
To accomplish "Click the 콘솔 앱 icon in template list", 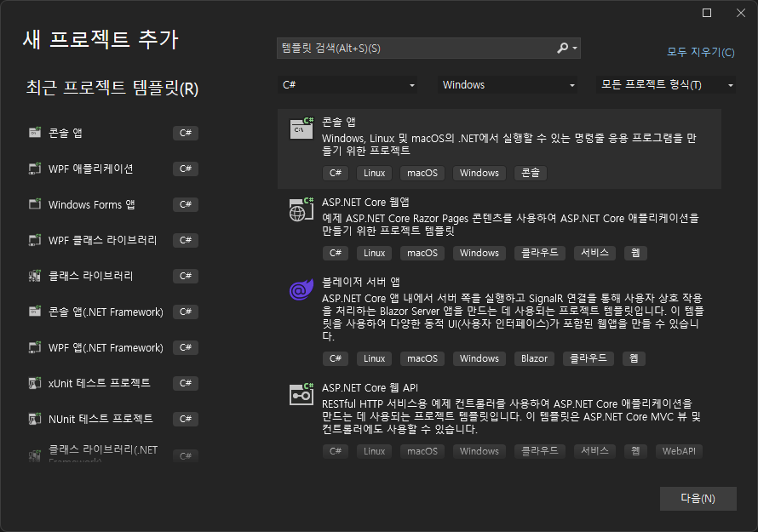I will (x=301, y=128).
